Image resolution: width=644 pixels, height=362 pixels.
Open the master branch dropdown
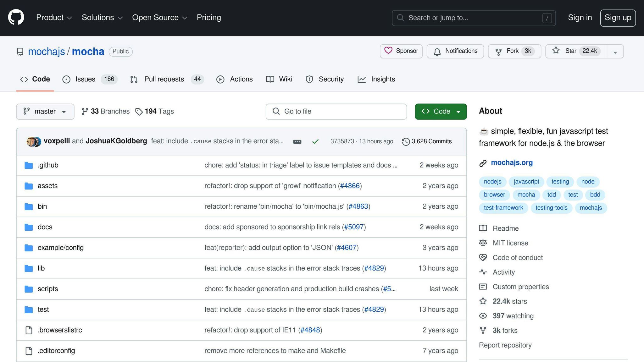pyautogui.click(x=45, y=112)
